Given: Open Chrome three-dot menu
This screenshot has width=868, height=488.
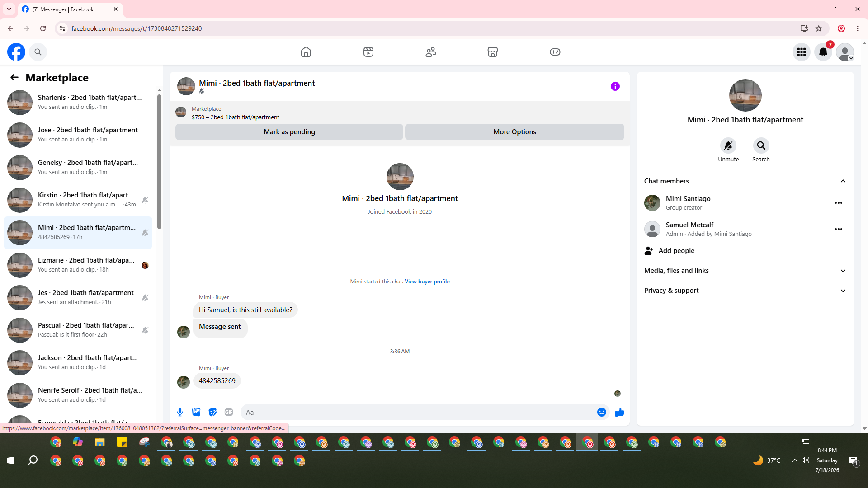Looking at the screenshot, I should tap(858, 28).
